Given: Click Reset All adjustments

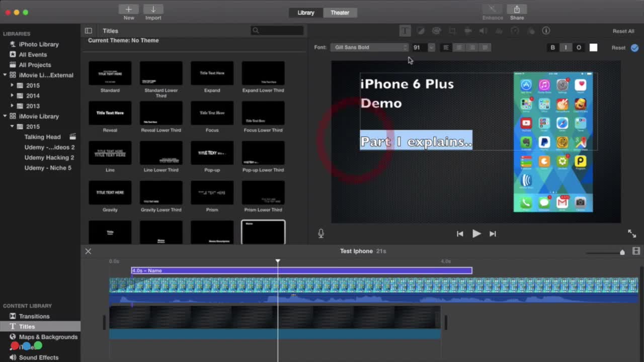Looking at the screenshot, I should (x=623, y=31).
